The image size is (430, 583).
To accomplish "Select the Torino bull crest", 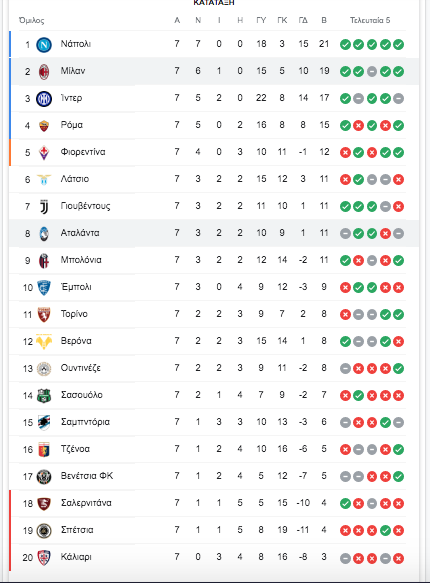I will pyautogui.click(x=44, y=315).
